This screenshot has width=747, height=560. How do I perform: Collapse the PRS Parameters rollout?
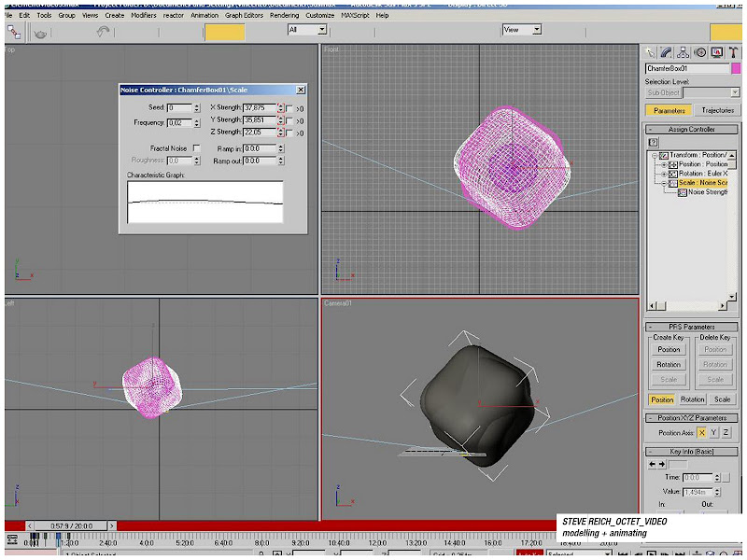[692, 327]
